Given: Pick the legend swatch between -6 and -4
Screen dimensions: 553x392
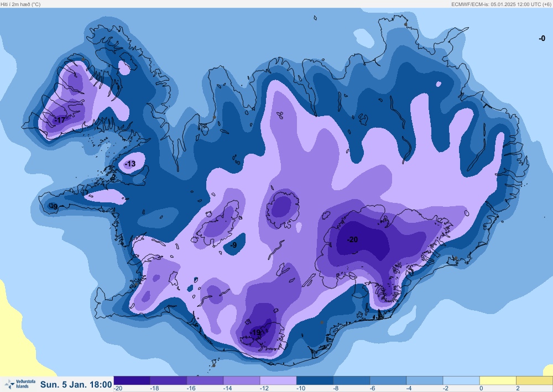Looking at the screenshot, I should [x=388, y=380].
